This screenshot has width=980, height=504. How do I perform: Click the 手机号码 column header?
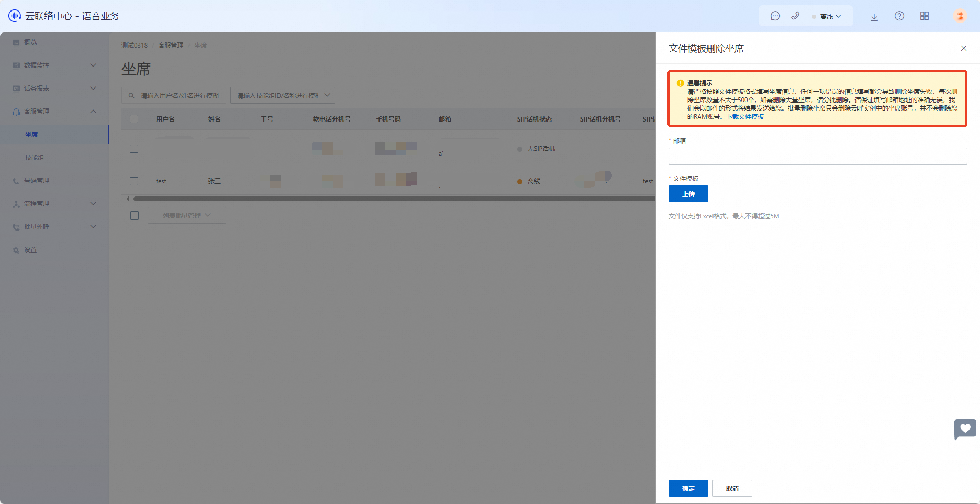388,119
